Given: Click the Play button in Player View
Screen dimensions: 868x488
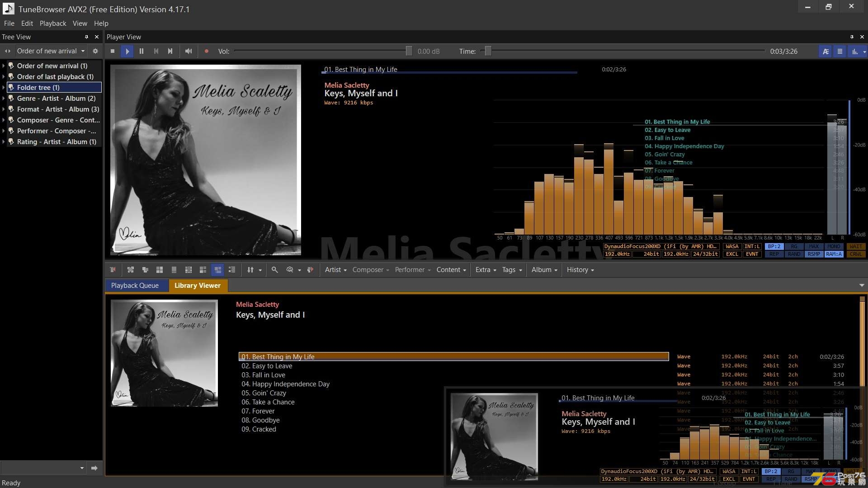Looking at the screenshot, I should [x=127, y=51].
